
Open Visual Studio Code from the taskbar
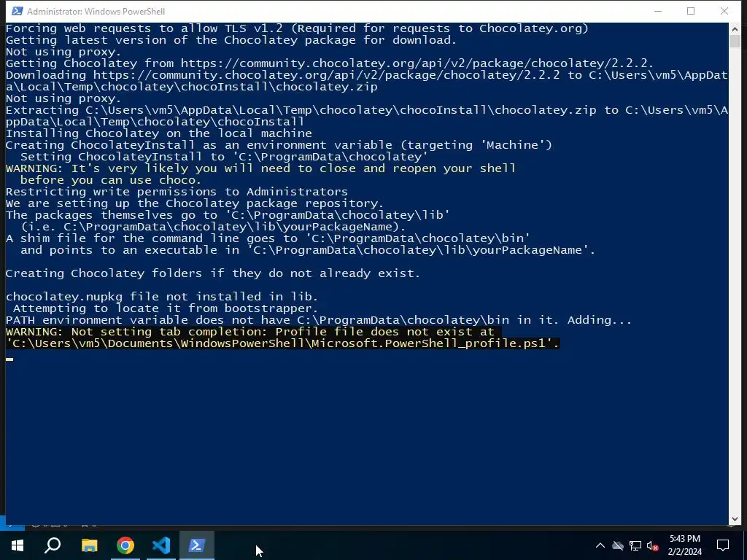click(161, 545)
